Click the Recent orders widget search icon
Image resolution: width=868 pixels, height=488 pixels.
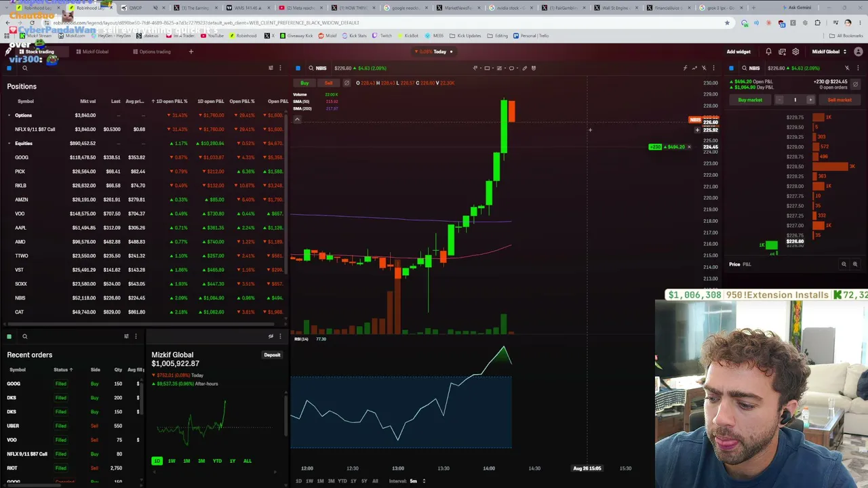point(24,336)
